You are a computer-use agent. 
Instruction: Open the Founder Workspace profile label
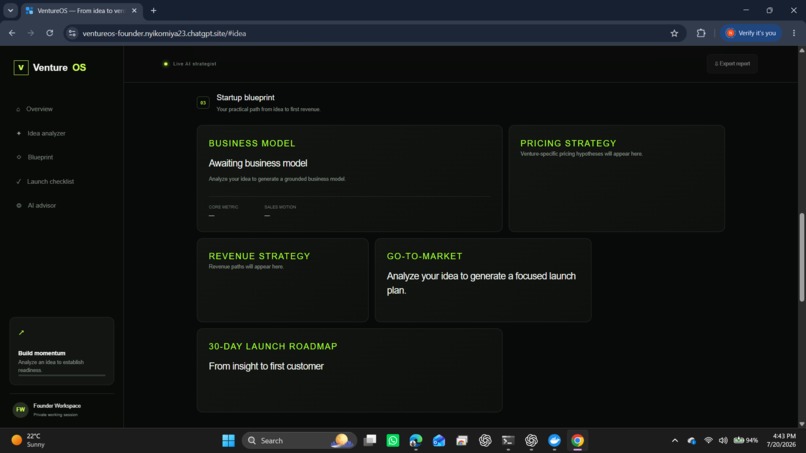(57, 406)
